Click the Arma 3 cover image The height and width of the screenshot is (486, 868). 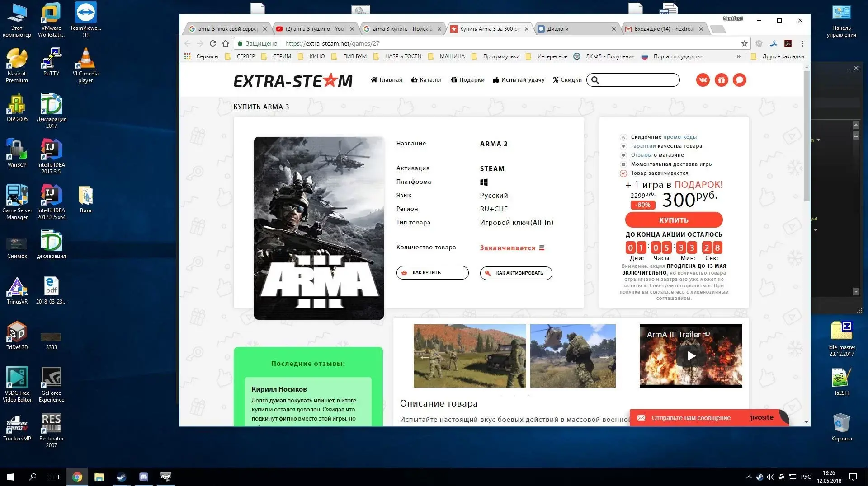tap(319, 228)
